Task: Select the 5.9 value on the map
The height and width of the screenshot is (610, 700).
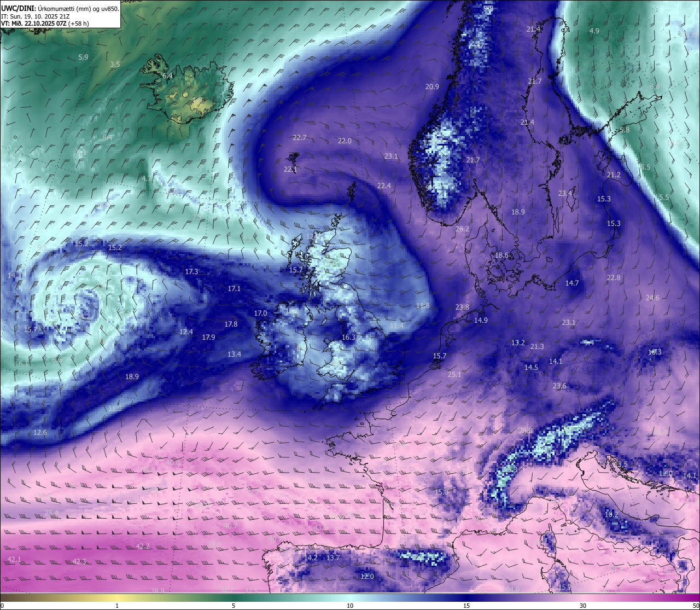Action: point(83,57)
